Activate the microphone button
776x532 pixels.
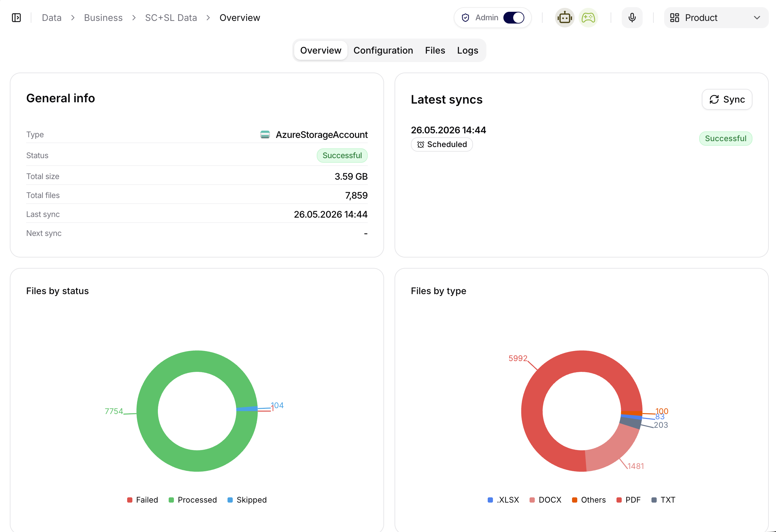632,18
